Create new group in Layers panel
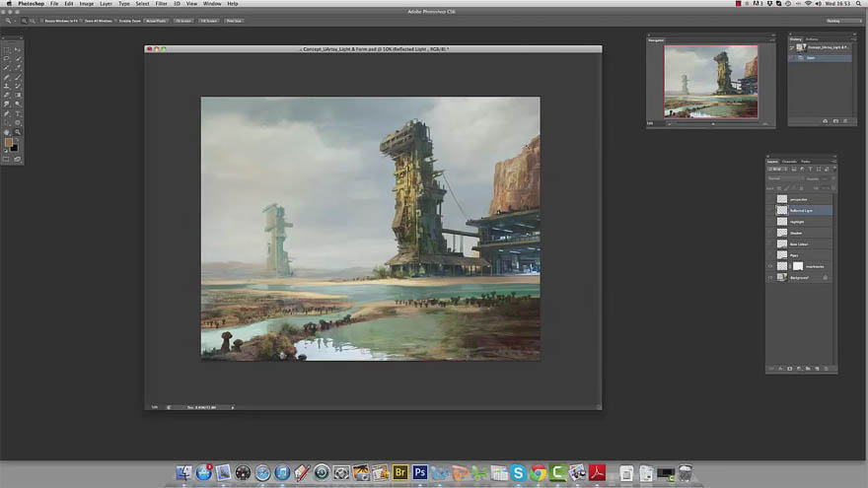Screen dimensions: 868x488 pos(808,369)
